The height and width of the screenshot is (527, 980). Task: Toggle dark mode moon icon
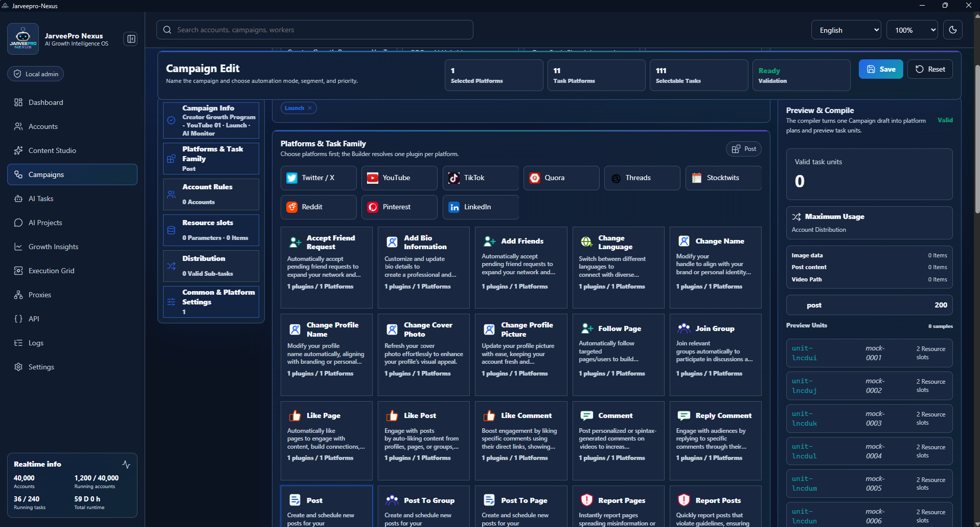pos(953,30)
